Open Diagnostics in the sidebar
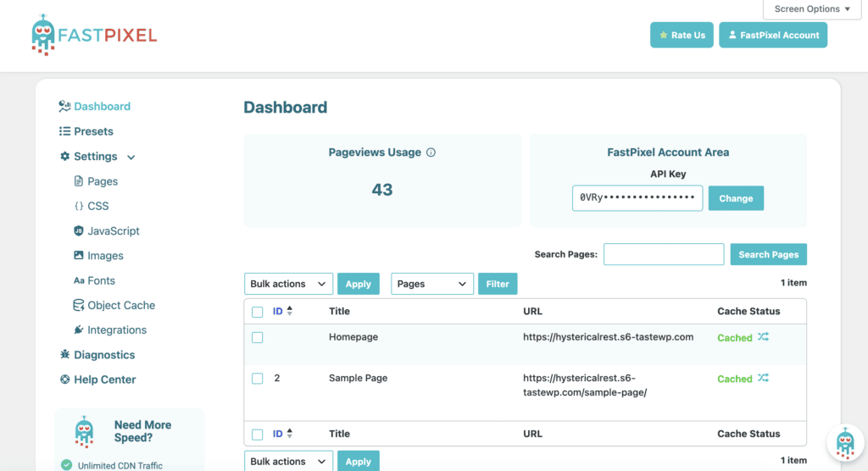 pos(104,355)
